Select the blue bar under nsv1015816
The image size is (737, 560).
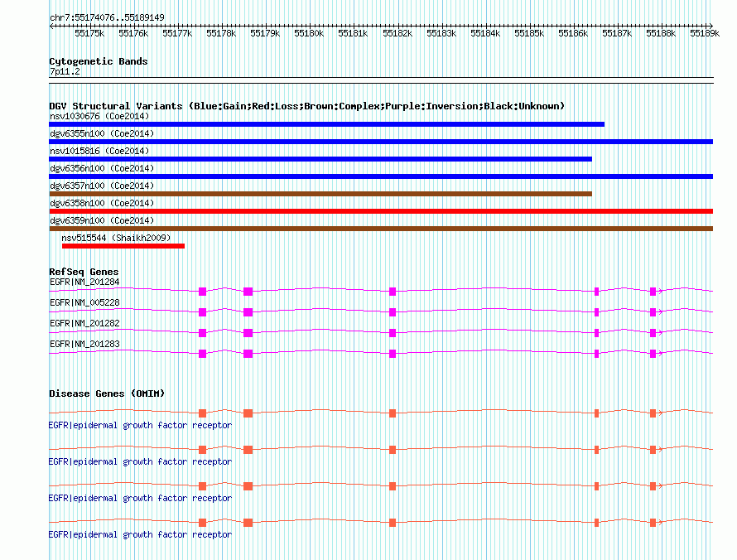click(320, 159)
